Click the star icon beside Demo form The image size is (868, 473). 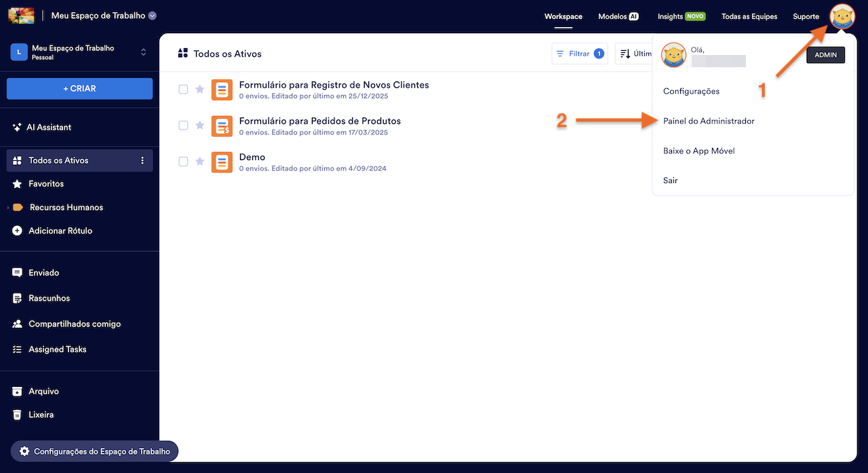tap(199, 162)
